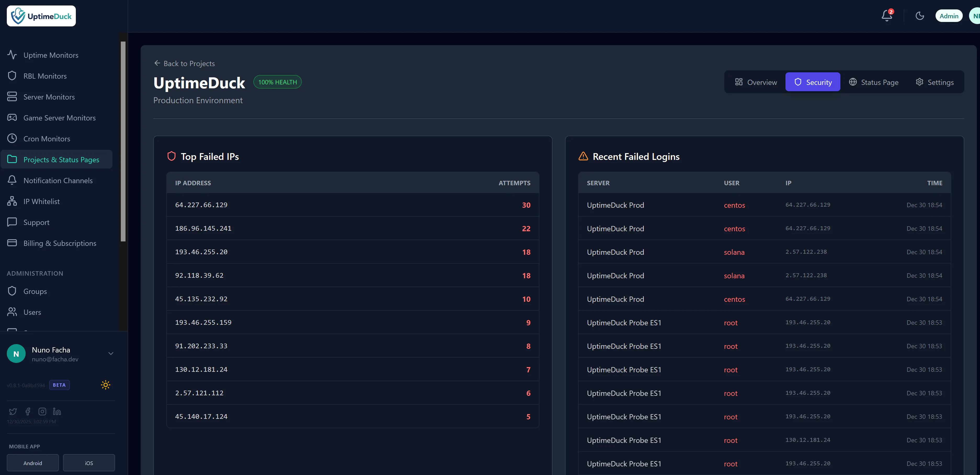The image size is (980, 475).
Task: Open the Facebook social icon
Action: [28, 412]
